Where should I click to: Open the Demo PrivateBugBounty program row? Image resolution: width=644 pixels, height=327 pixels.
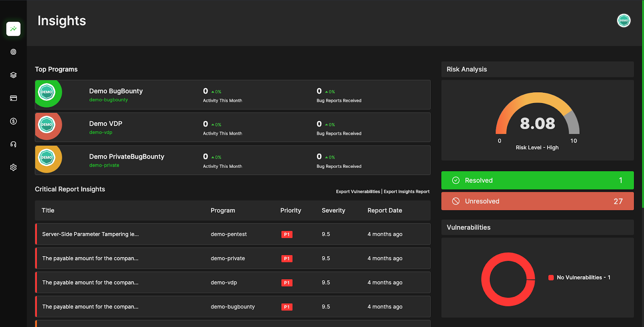(x=233, y=160)
